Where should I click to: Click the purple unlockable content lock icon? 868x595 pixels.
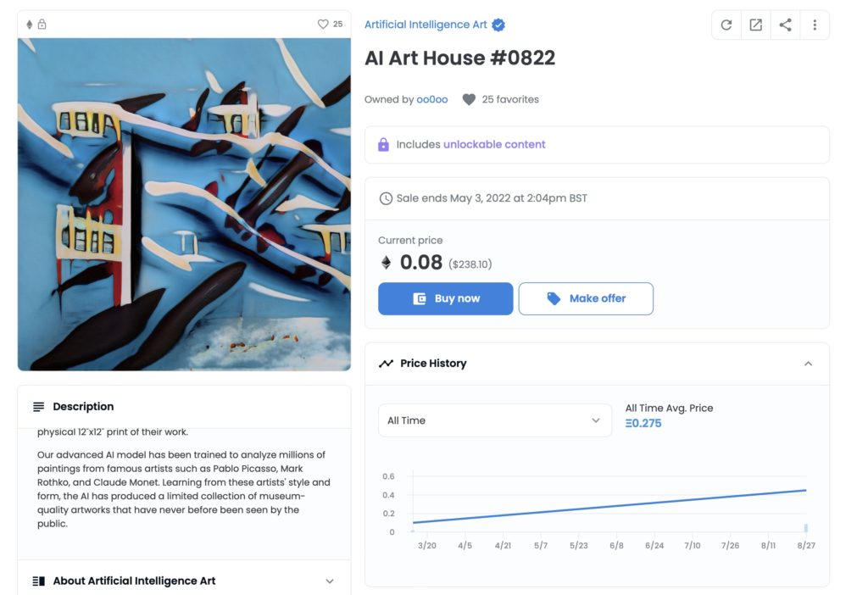point(383,145)
